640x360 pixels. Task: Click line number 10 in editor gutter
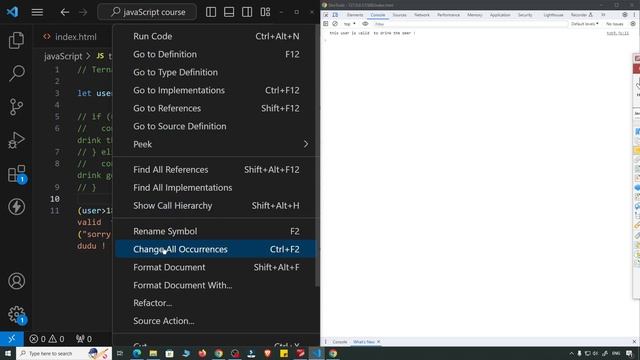click(x=55, y=199)
